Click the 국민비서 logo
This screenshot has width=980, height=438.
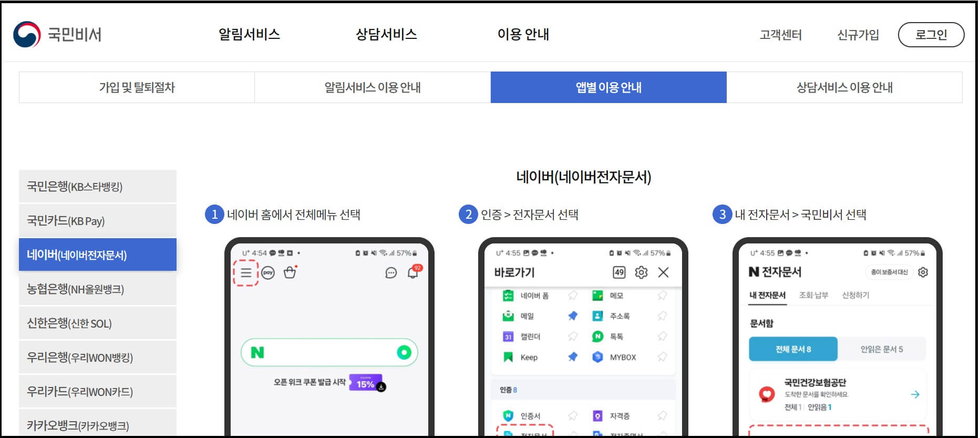[57, 35]
